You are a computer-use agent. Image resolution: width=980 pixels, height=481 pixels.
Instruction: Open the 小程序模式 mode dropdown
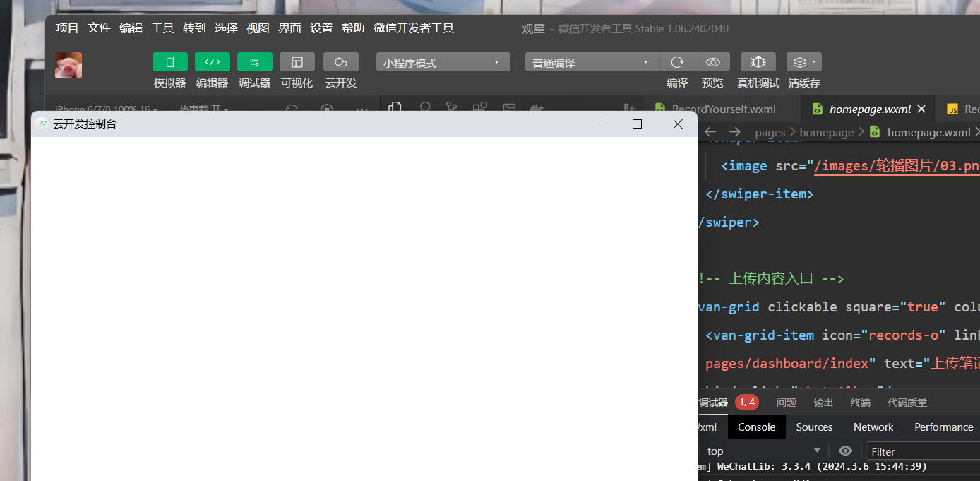[x=443, y=62]
